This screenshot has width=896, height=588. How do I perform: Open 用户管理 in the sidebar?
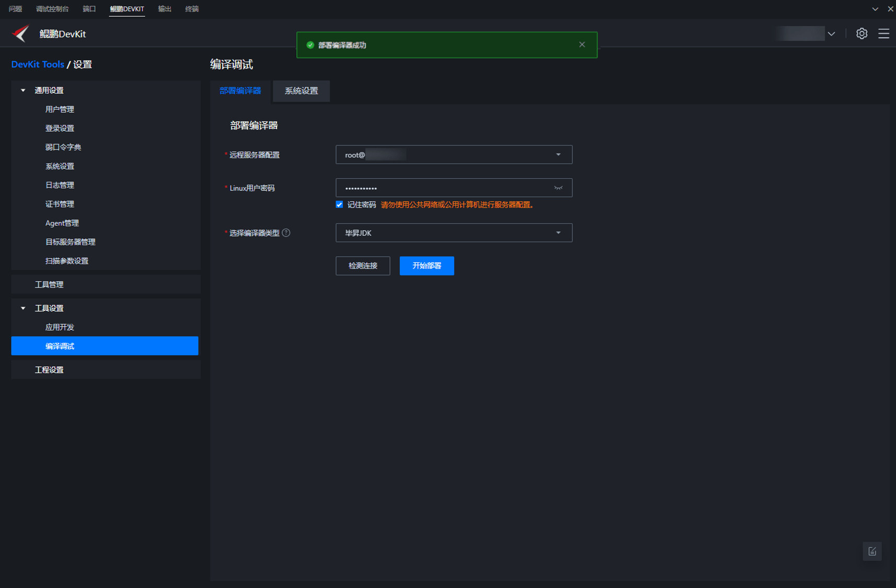click(60, 109)
